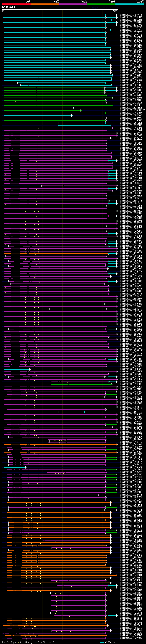Screen dimensions: 146x644
Task: Click hit label UniRef100_P10708
Action: tap(131, 306)
